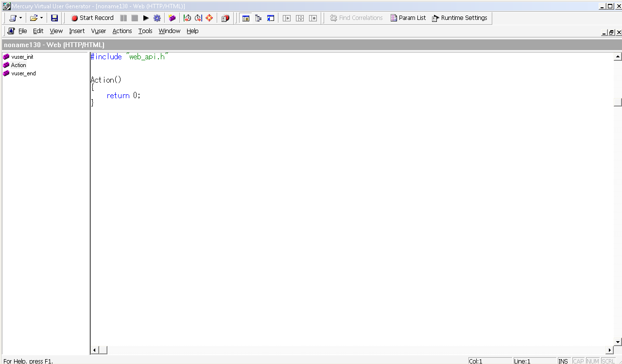Click the editor's vertical scrollbar down arrow

(618, 342)
